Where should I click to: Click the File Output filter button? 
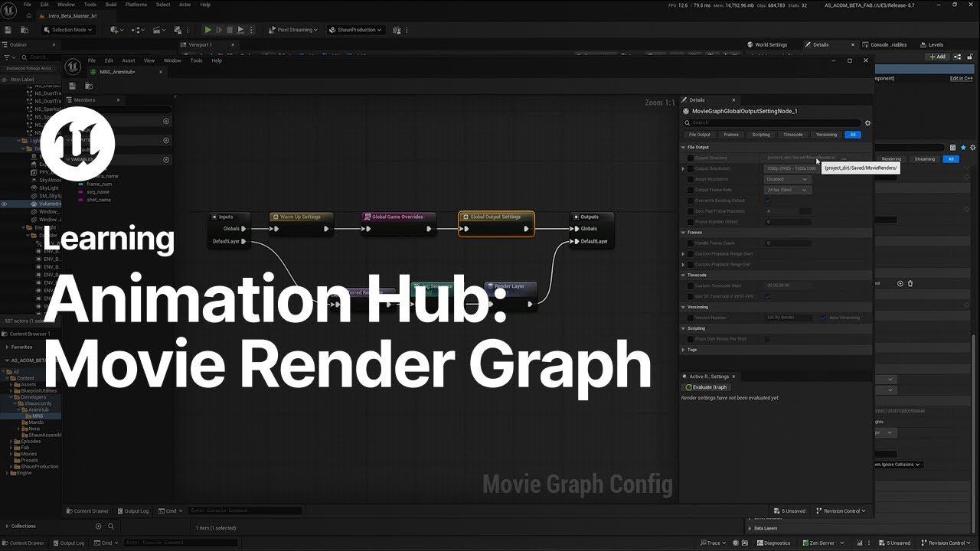pyautogui.click(x=699, y=135)
